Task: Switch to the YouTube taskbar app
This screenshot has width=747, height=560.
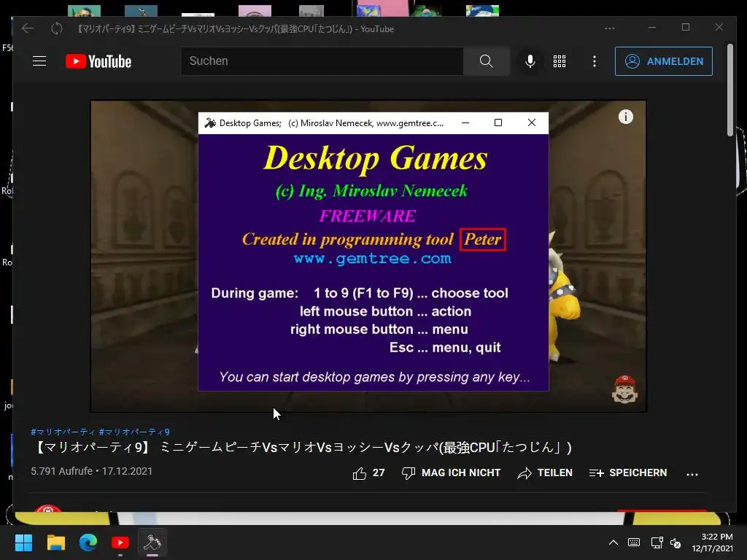Action: click(x=120, y=542)
